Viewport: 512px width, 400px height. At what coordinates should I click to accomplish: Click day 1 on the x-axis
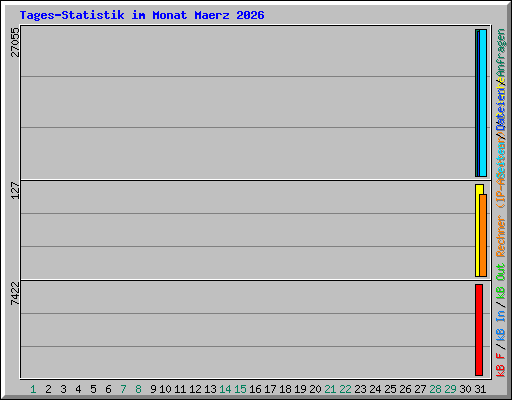[x=33, y=389]
